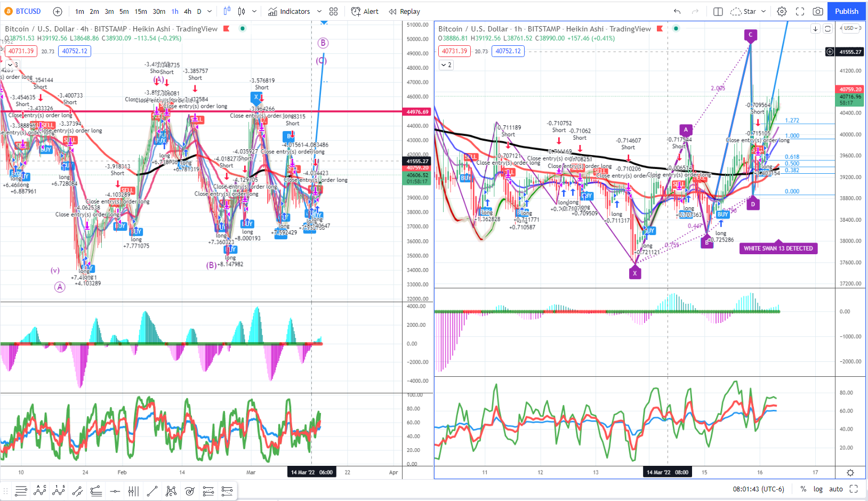Open chart settings gear icon
Viewport: 868px width, 501px height.
tap(782, 11)
